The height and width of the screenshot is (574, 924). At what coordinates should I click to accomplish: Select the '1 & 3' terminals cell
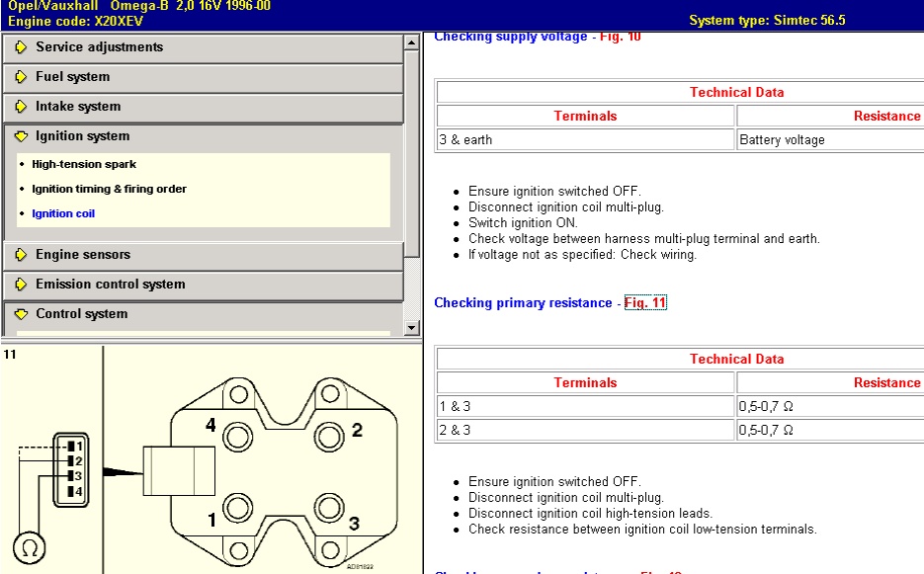(x=585, y=406)
